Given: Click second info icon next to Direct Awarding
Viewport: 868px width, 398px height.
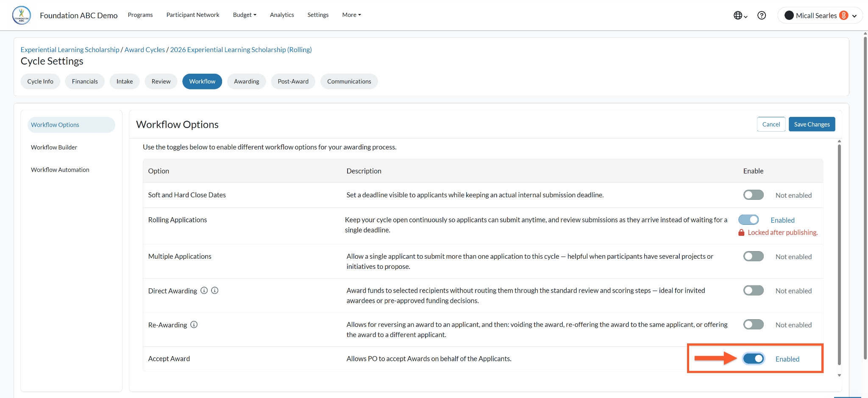Looking at the screenshot, I should 215,290.
